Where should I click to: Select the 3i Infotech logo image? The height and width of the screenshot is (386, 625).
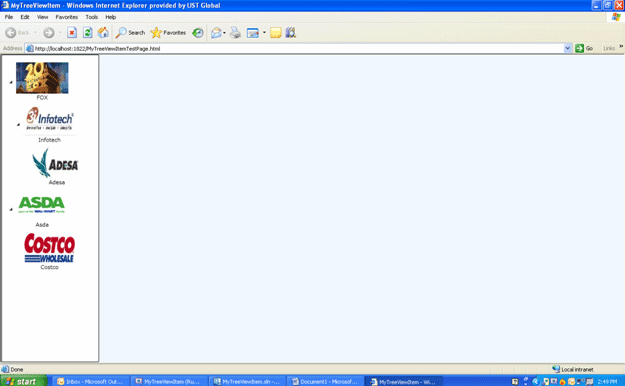point(49,119)
